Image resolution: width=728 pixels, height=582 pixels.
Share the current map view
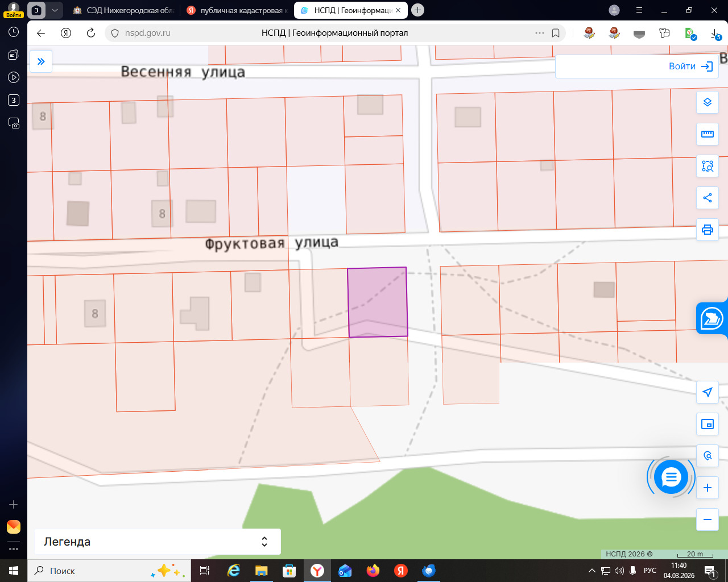coord(708,198)
